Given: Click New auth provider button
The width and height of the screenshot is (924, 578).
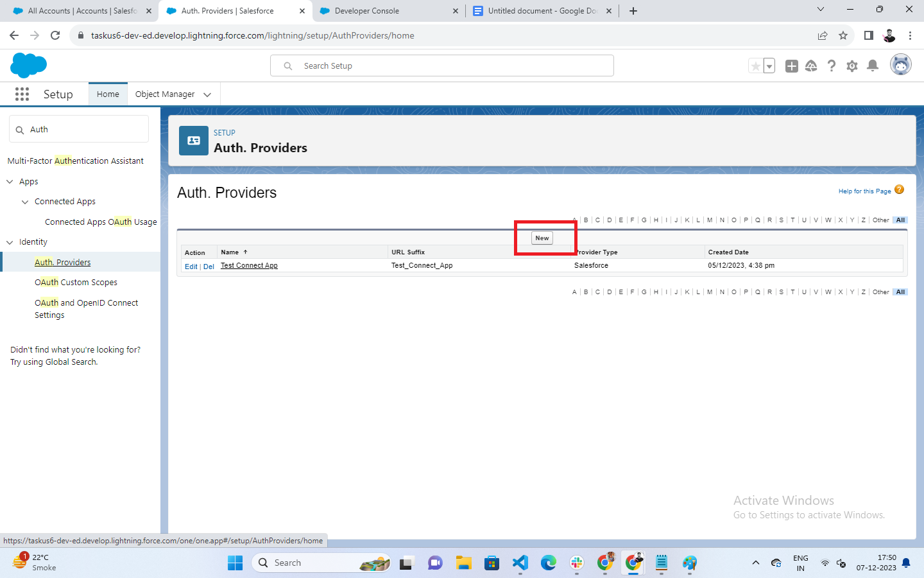Looking at the screenshot, I should tap(542, 238).
